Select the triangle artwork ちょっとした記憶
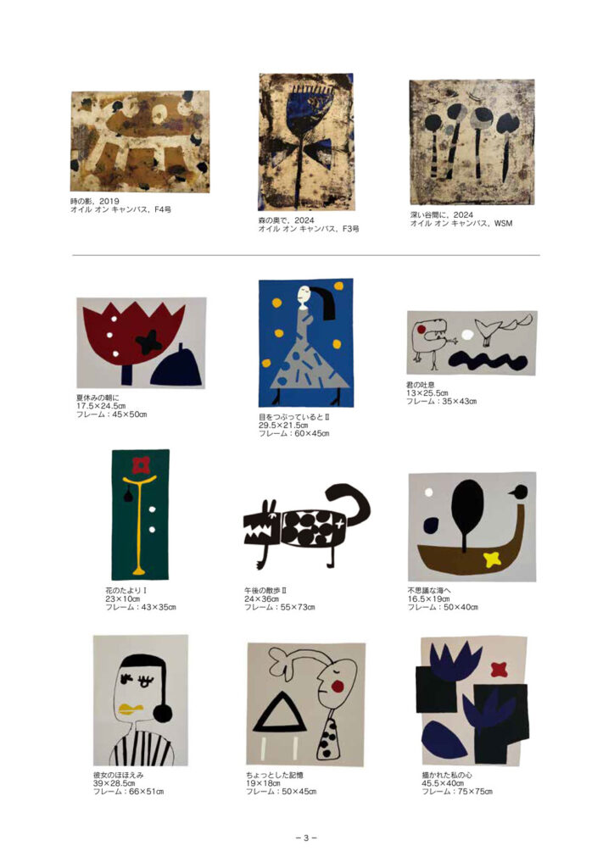 (305, 704)
